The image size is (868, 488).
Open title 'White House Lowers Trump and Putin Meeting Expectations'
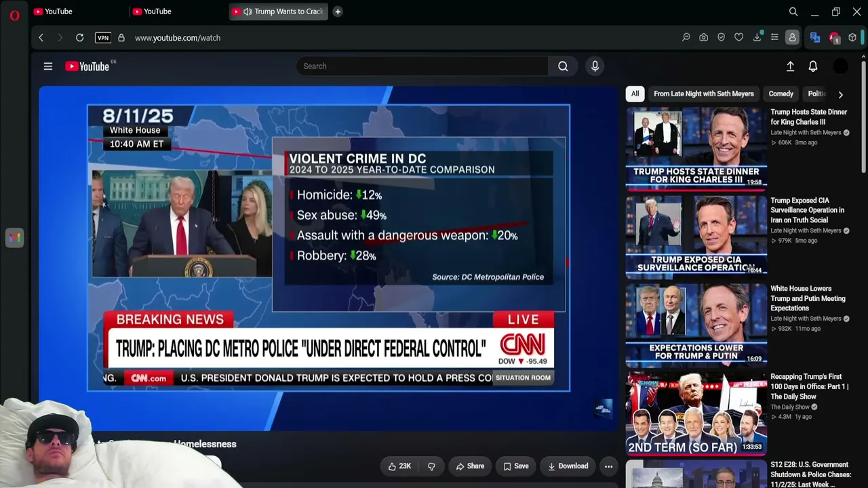(x=808, y=298)
